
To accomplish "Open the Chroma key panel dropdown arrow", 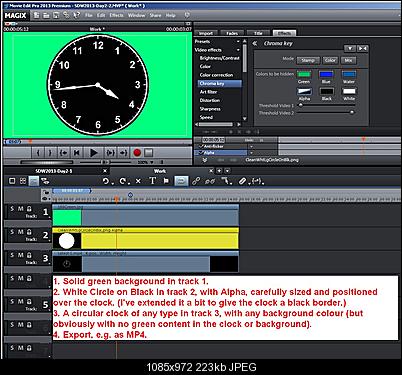I will 350,49.
